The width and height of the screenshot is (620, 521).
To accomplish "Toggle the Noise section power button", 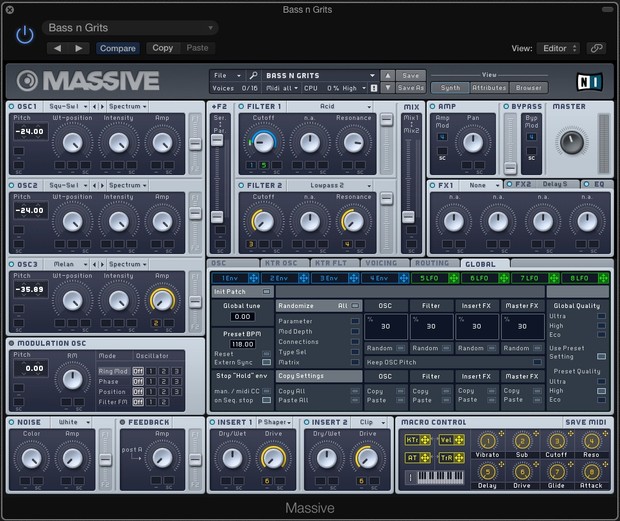I will 11,422.
